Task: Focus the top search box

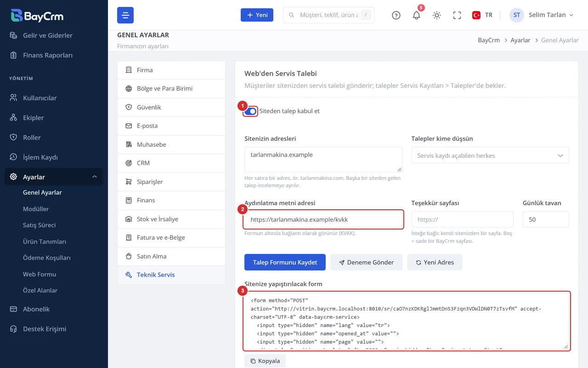Action: coord(329,15)
